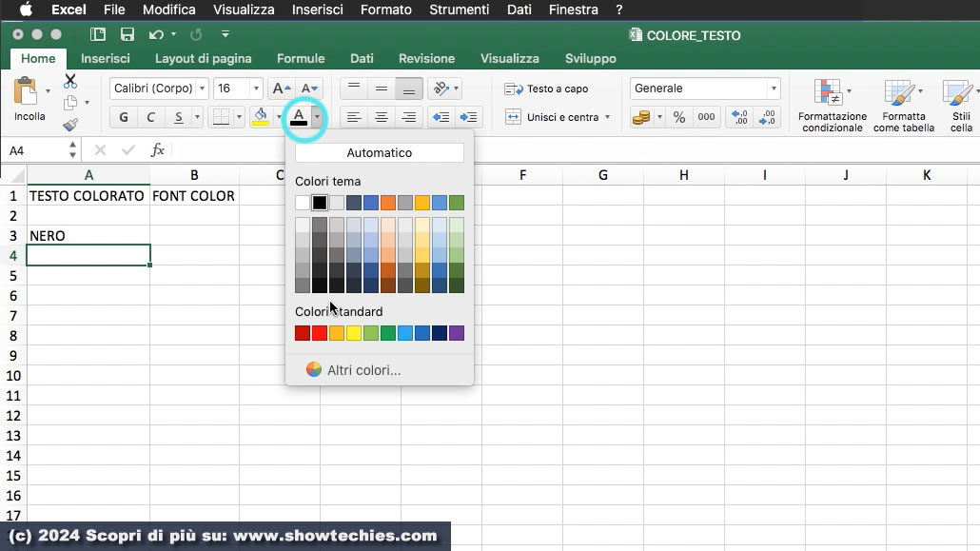The image size is (980, 551).
Task: Open the font color dropdown arrow
Action: 317,117
